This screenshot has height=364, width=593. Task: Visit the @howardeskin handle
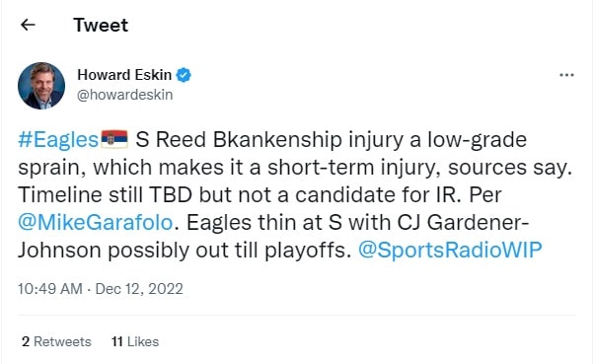point(124,95)
